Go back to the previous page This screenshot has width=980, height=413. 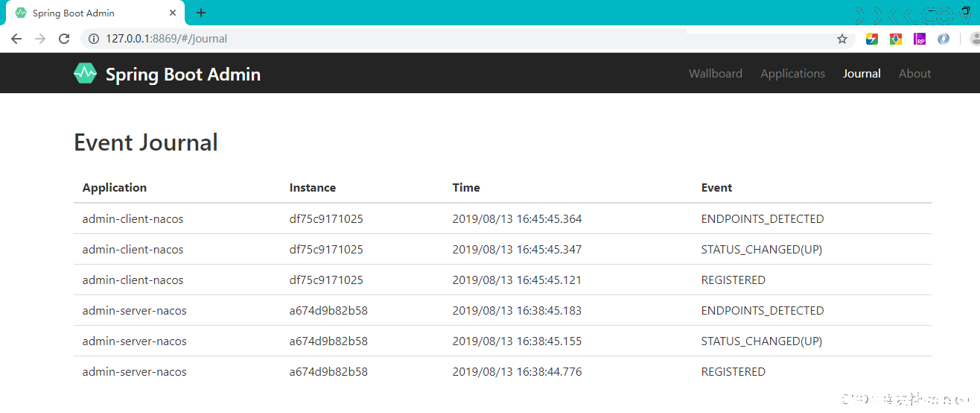coord(16,39)
